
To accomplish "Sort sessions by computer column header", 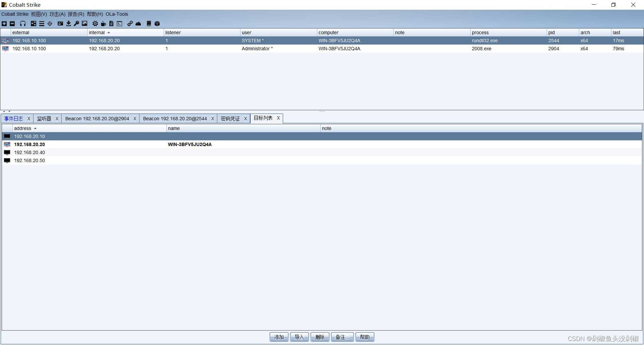I will click(355, 32).
